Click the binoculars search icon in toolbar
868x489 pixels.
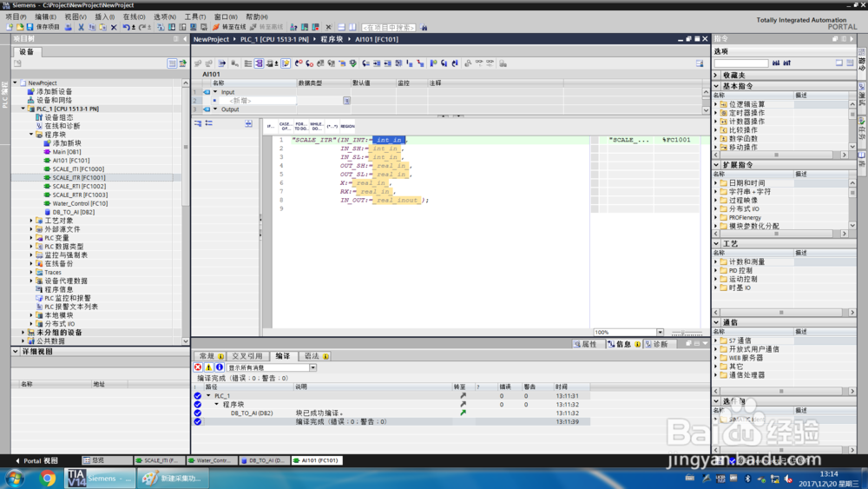pyautogui.click(x=424, y=27)
